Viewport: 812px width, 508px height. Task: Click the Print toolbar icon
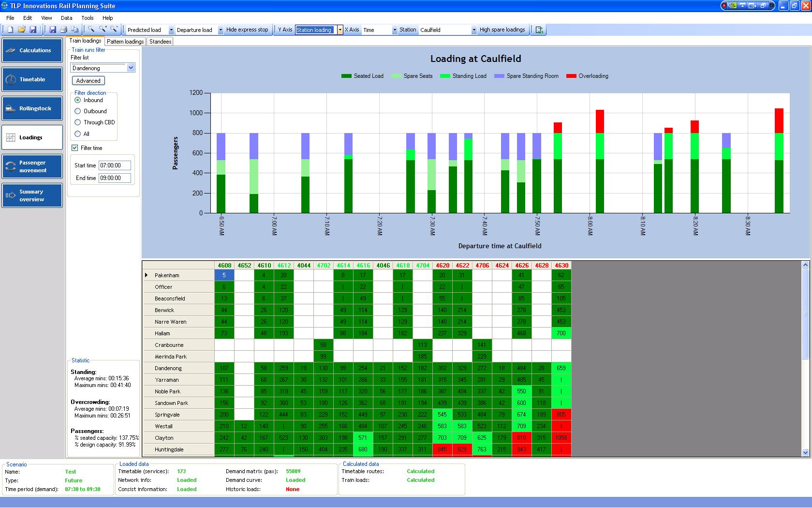[x=63, y=30]
